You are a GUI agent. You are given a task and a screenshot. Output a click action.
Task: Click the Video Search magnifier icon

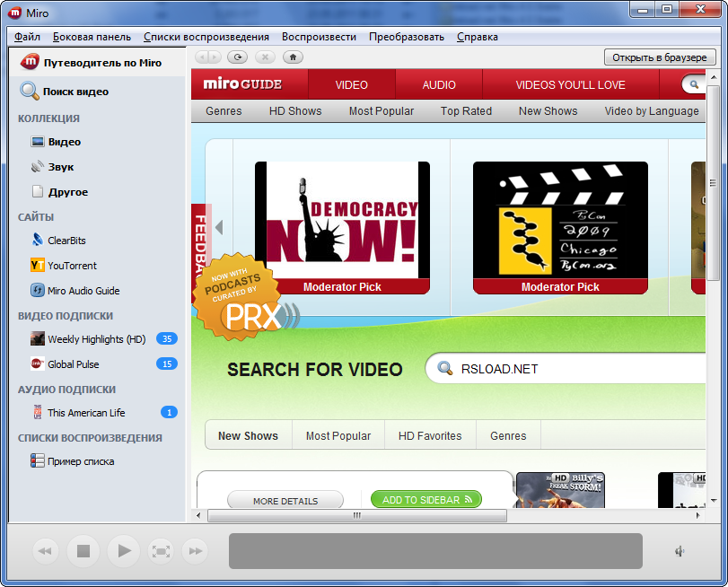pyautogui.click(x=30, y=91)
